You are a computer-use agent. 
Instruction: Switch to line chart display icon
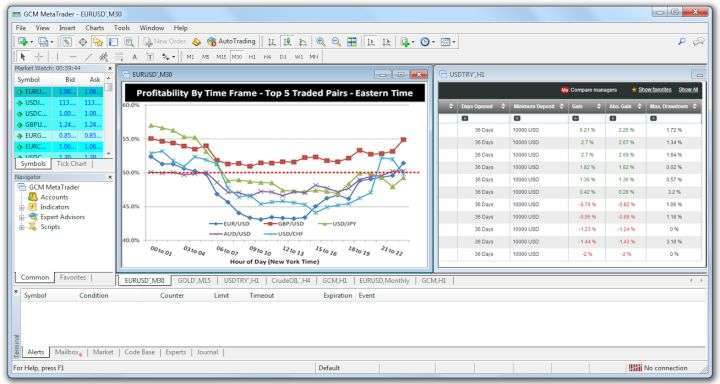303,42
